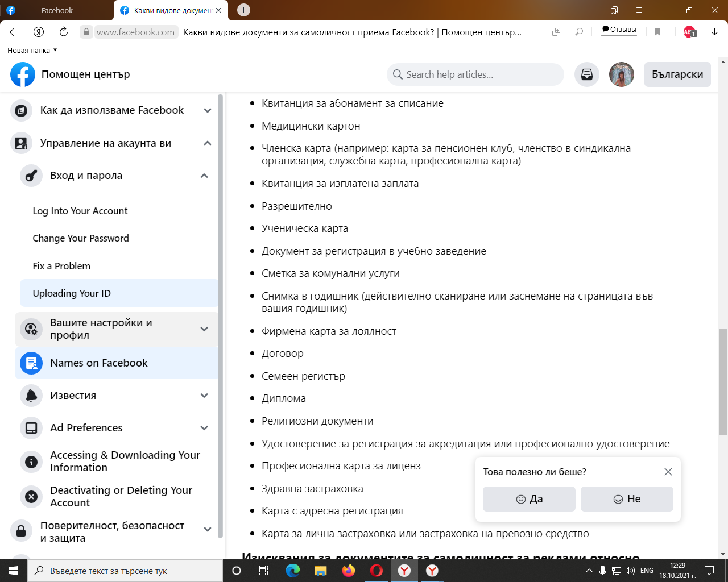728x582 pixels.
Task: Open a new browser tab
Action: tap(243, 10)
